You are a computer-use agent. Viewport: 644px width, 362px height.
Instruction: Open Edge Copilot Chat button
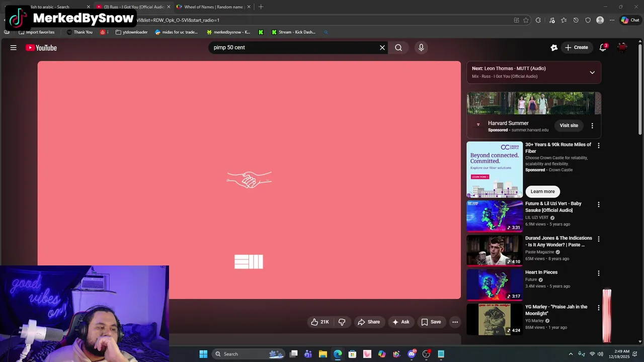click(x=630, y=20)
